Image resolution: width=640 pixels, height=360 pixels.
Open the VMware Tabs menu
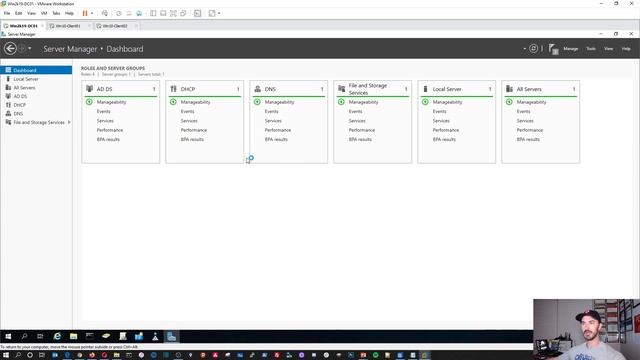click(x=56, y=13)
